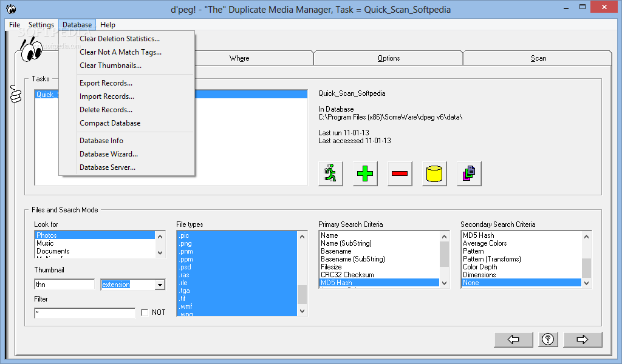Screen dimensions: 622x364
Task: Toggle the NOT filter checkbox
Action: pyautogui.click(x=145, y=312)
